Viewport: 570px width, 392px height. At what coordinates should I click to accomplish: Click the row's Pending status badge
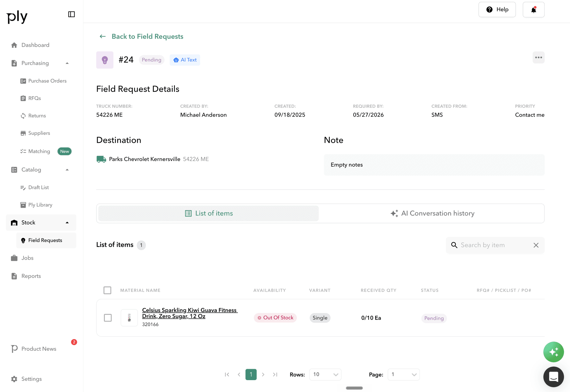(x=434, y=318)
